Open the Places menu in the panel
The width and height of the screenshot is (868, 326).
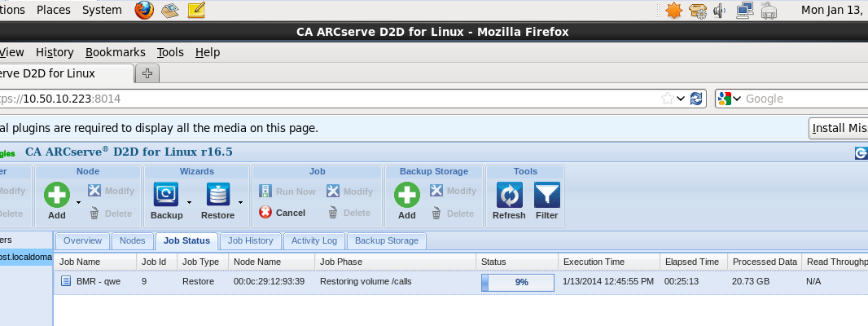point(54,10)
